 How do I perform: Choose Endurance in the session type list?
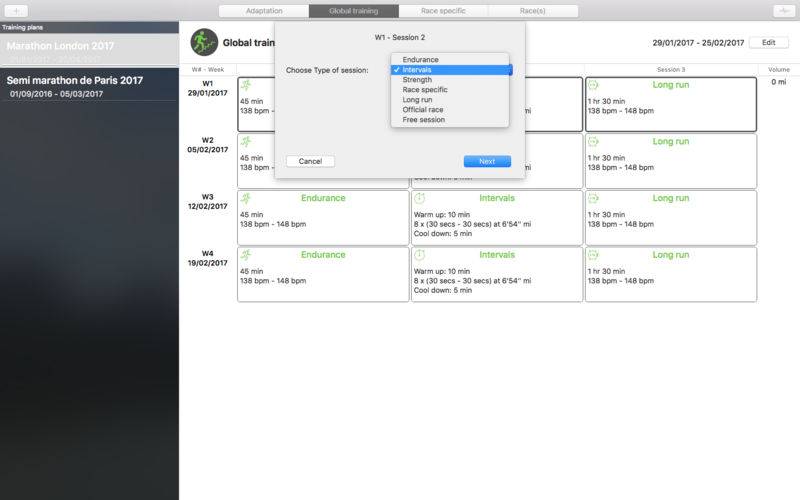pos(450,60)
